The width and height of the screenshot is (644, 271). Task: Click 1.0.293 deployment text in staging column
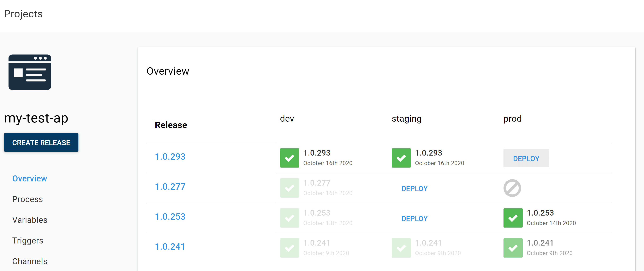[429, 153]
